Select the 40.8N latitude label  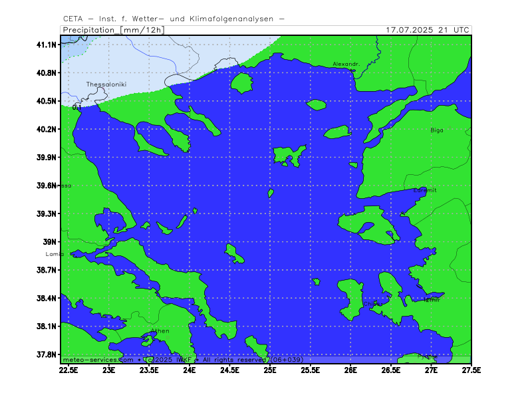coord(47,73)
